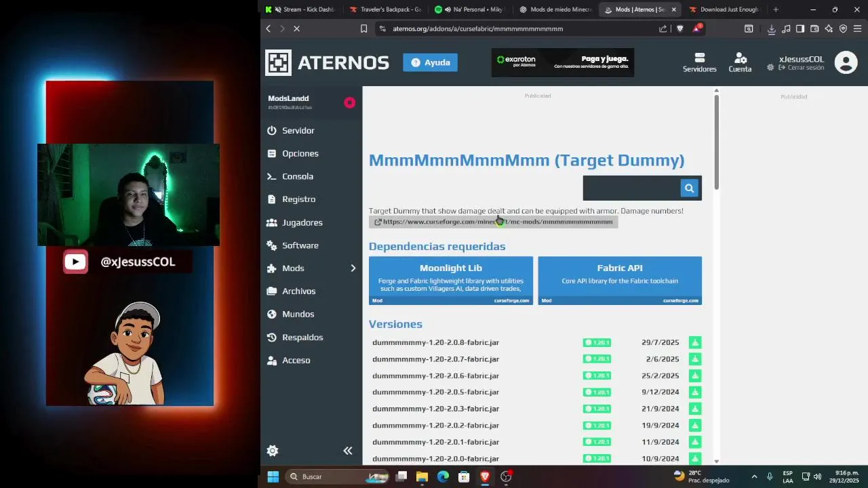Show hidden system tray icons
The image size is (868, 488).
coord(754,476)
